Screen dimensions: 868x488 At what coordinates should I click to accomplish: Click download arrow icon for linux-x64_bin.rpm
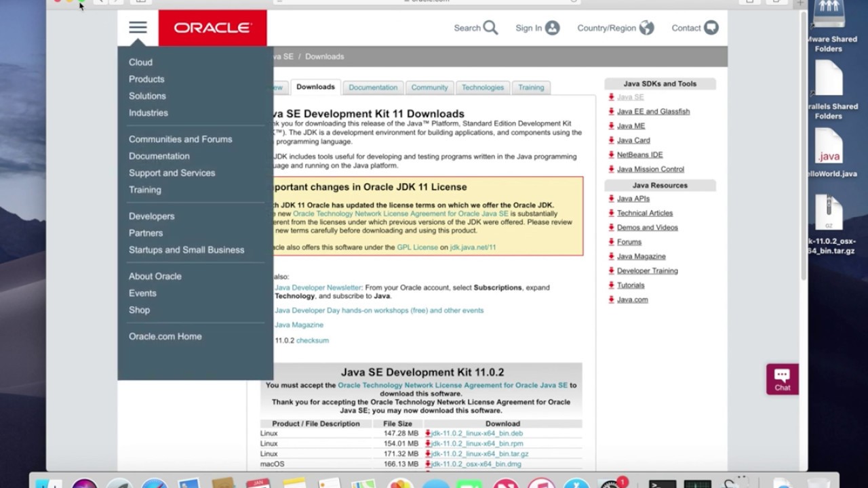point(428,443)
